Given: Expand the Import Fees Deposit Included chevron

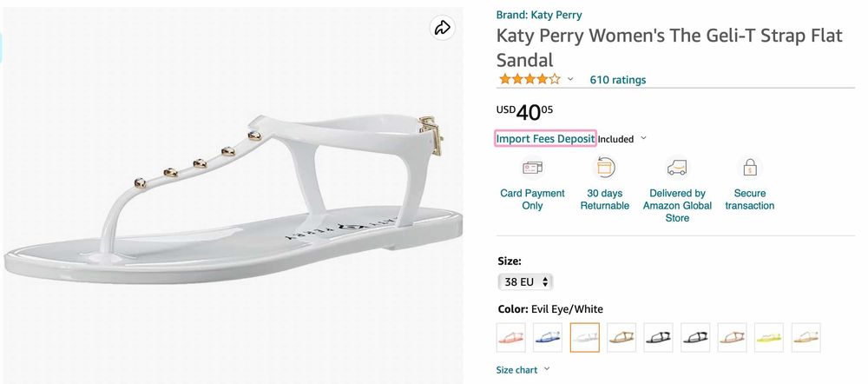Looking at the screenshot, I should (643, 139).
